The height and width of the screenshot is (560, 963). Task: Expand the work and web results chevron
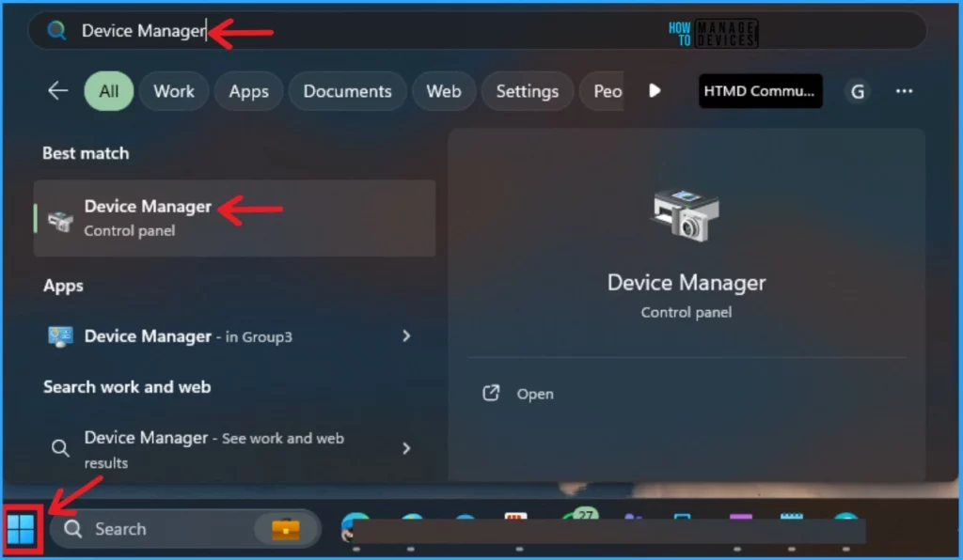point(406,448)
